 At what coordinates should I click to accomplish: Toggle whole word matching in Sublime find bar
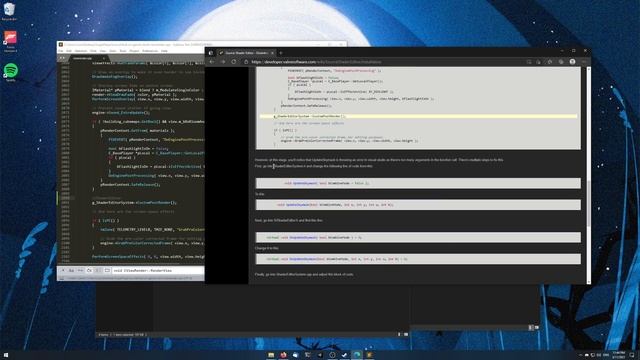click(80, 271)
